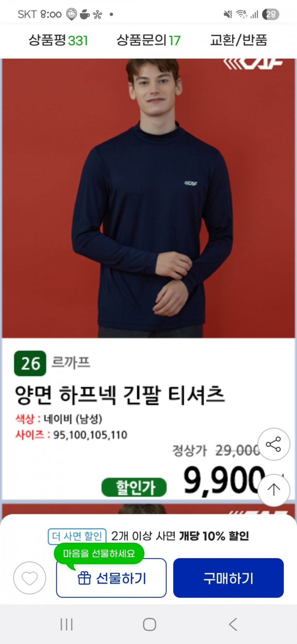Viewport: 297px width, 644px height.
Task: Open Android recent apps button
Action: tap(67, 624)
